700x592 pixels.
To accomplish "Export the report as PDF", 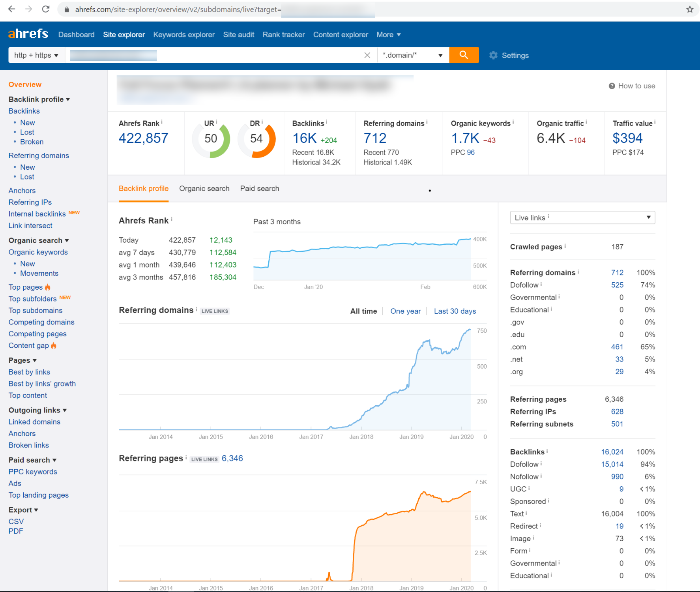I will [x=16, y=531].
